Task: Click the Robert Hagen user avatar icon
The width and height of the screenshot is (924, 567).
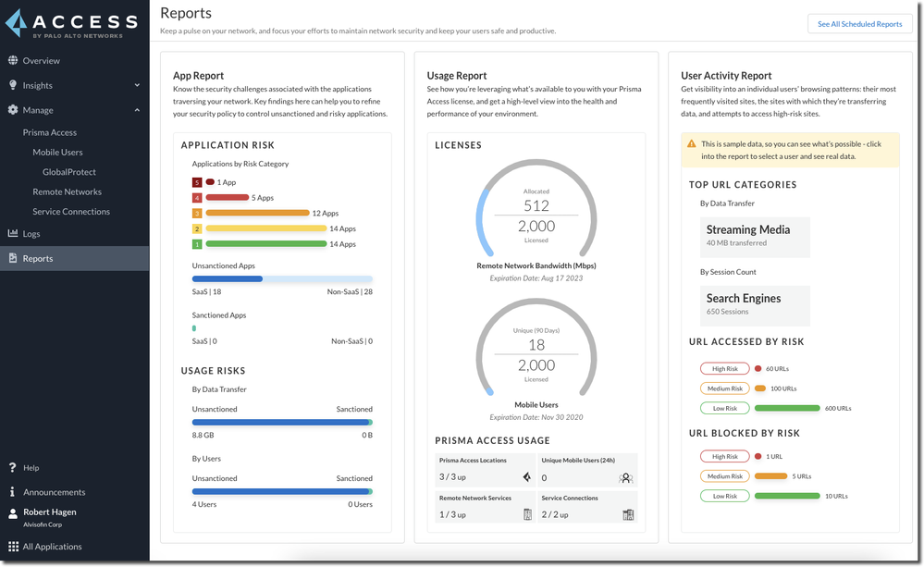Action: click(x=13, y=512)
